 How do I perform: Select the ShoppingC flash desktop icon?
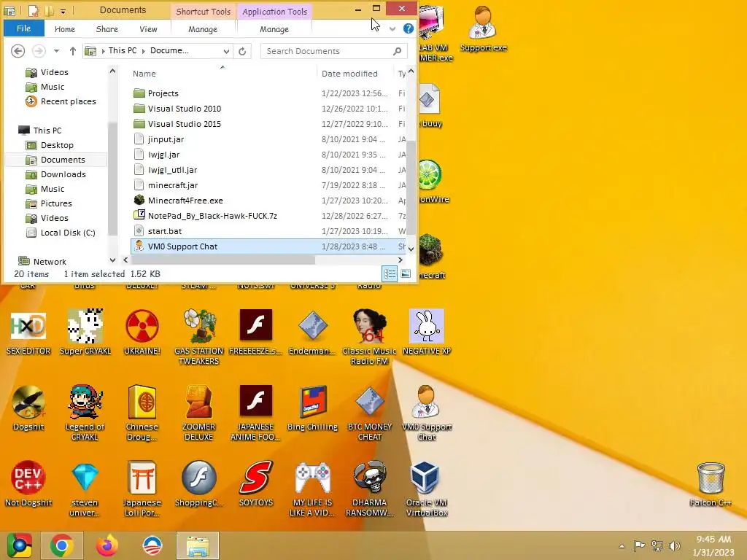(198, 484)
